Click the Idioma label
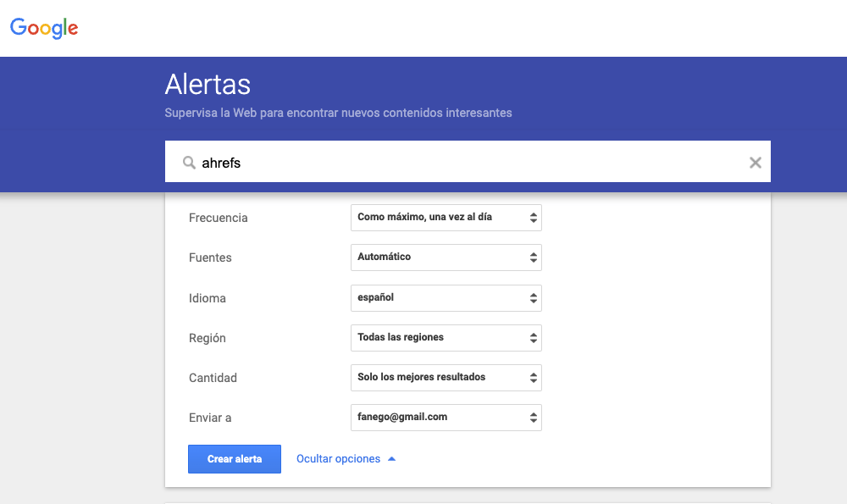Image resolution: width=847 pixels, height=504 pixels. coord(208,298)
